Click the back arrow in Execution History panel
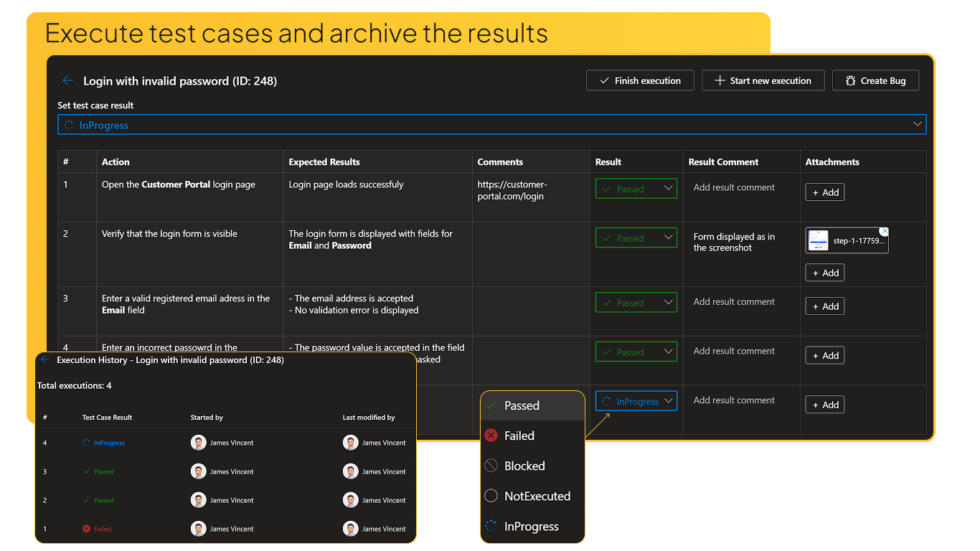This screenshot has height=551, width=980. [44, 360]
